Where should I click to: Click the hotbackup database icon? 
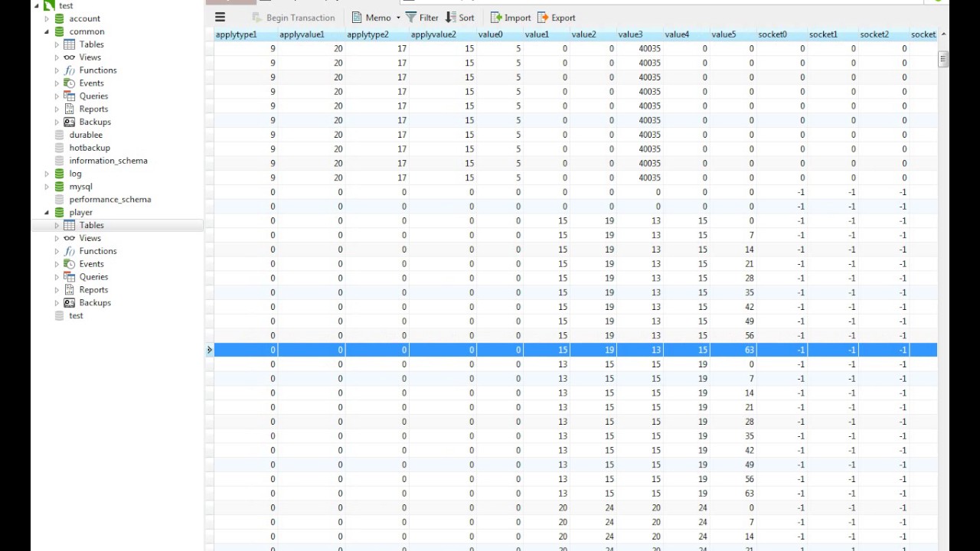click(x=60, y=148)
